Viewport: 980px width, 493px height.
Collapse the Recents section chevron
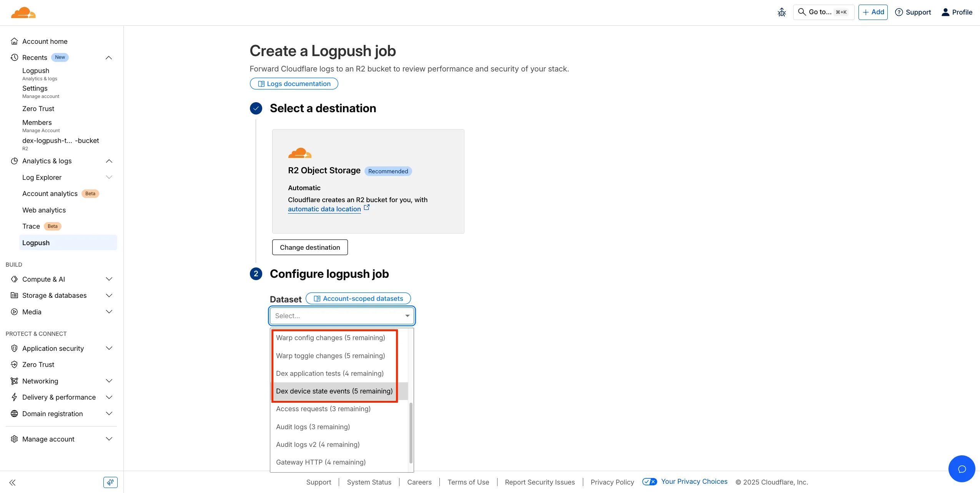[x=108, y=57]
